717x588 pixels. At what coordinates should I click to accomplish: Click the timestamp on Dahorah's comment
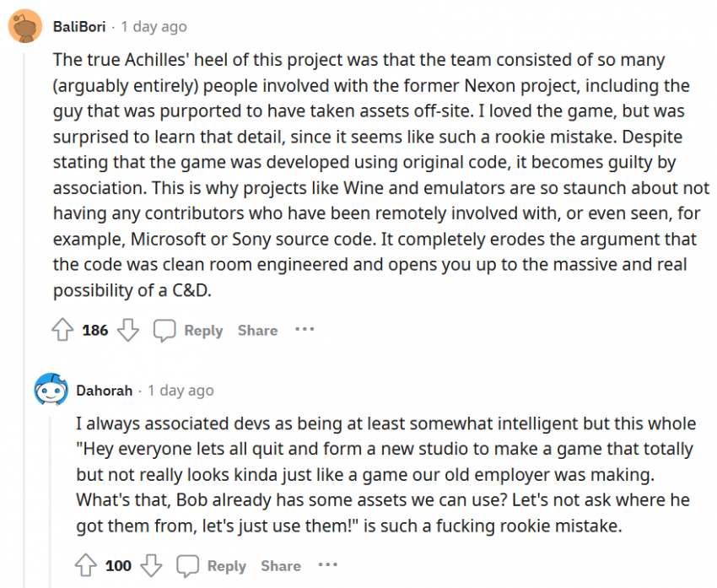[181, 391]
